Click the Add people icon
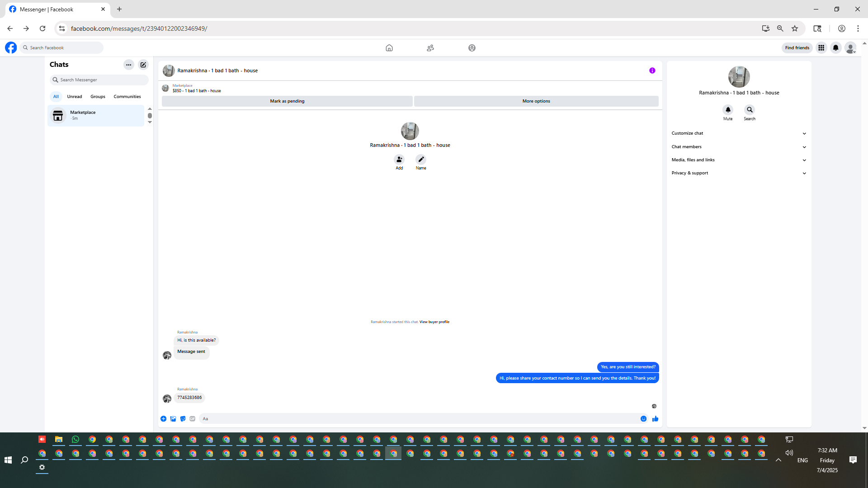Screen dimensions: 868x488 pyautogui.click(x=399, y=160)
